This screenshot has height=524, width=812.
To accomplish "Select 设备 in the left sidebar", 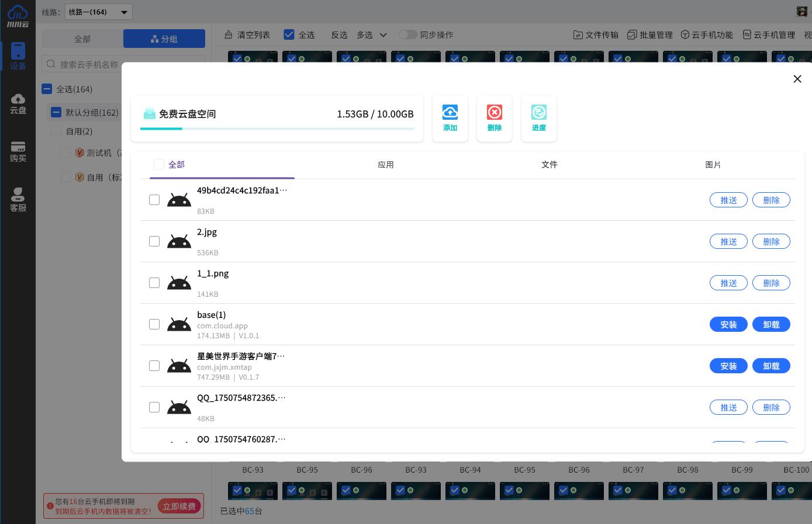I will coord(18,56).
